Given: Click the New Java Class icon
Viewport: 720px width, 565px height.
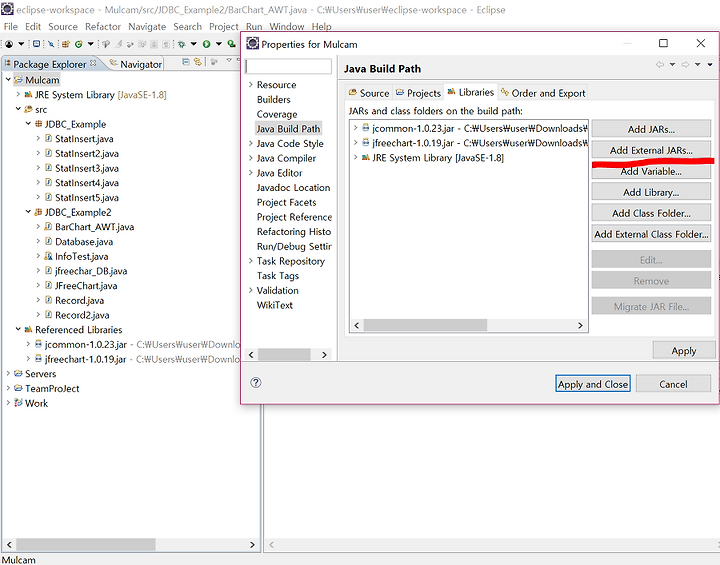Looking at the screenshot, I should [x=79, y=44].
